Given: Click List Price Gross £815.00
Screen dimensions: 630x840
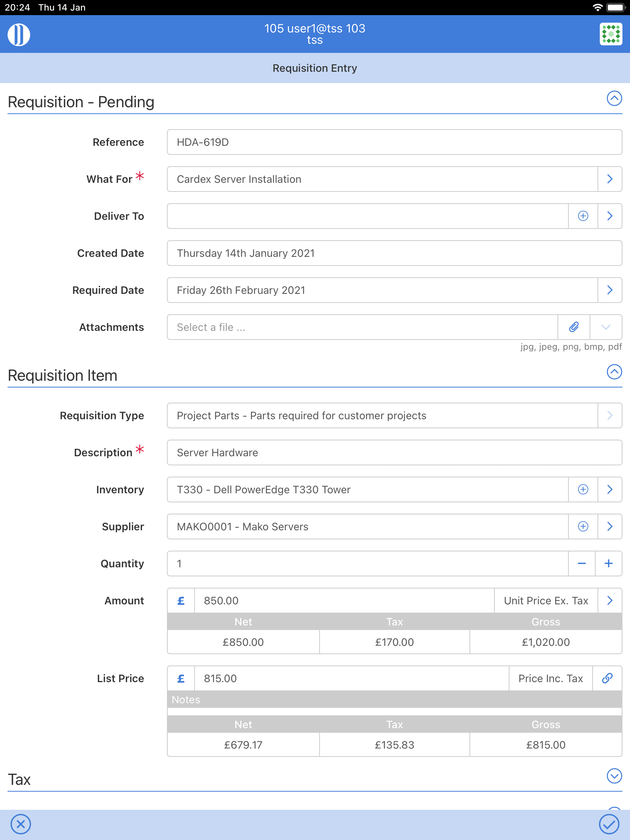Looking at the screenshot, I should pyautogui.click(x=546, y=745).
